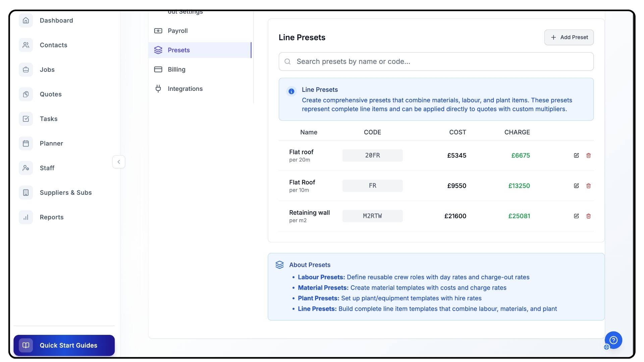Image resolution: width=644 pixels, height=362 pixels.
Task: Open Presets in settings menu
Action: pos(178,50)
